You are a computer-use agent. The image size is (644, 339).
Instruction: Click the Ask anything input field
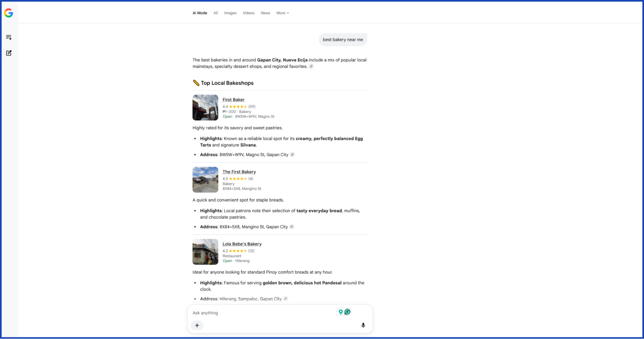click(263, 313)
